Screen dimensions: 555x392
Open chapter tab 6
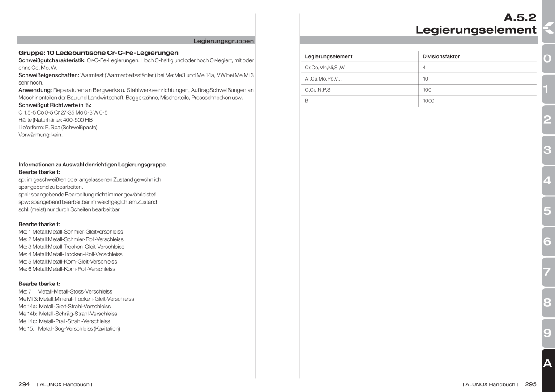[x=548, y=242]
